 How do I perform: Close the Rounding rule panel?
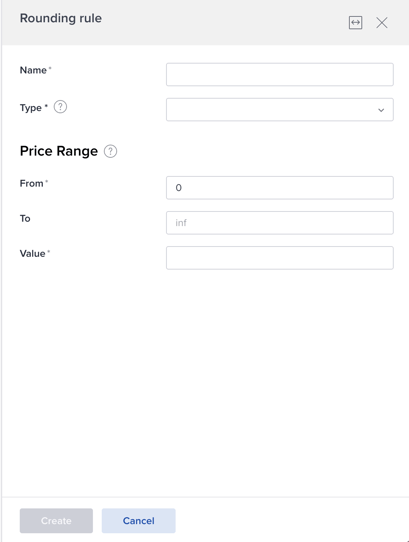pos(382,23)
